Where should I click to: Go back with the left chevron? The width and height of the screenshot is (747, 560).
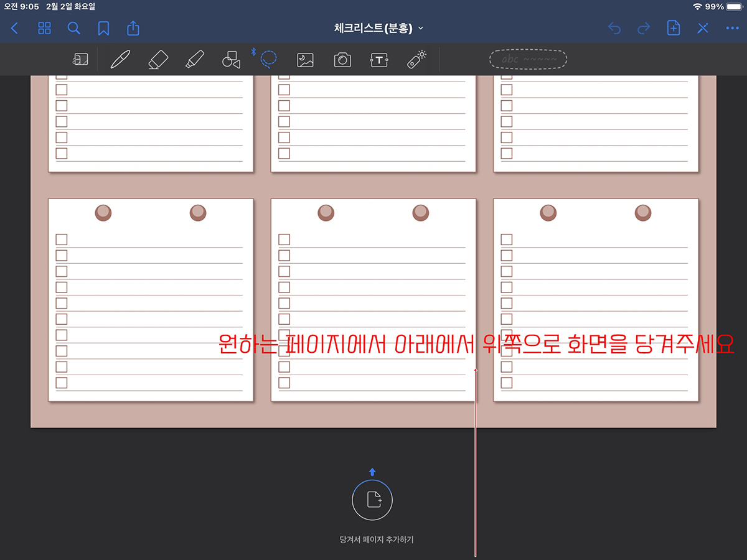point(15,28)
